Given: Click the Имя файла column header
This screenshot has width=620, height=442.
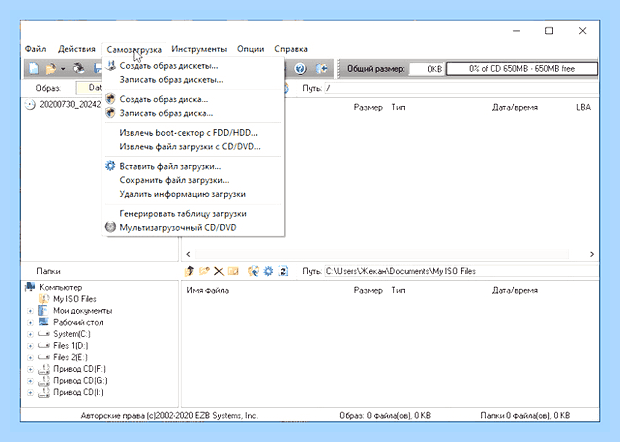Looking at the screenshot, I should pyautogui.click(x=208, y=291).
